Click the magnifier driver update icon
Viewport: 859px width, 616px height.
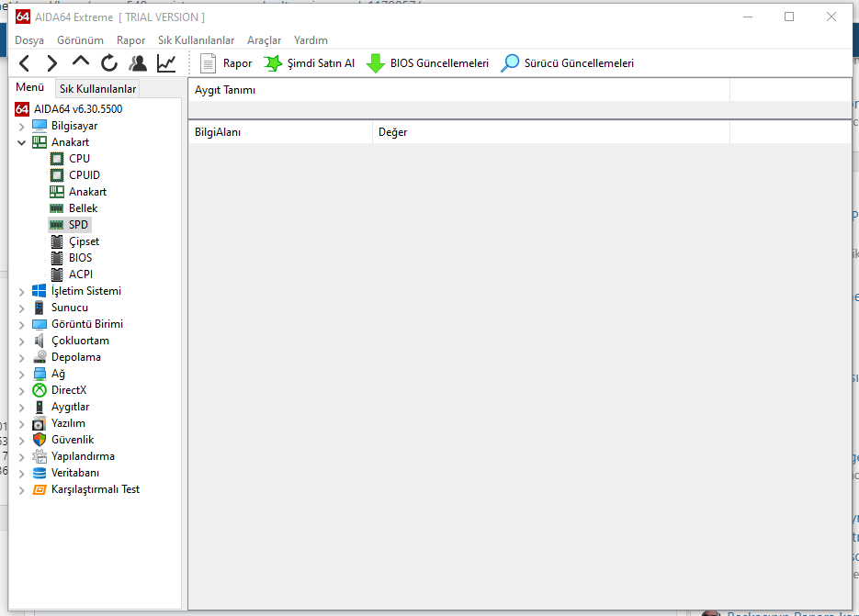point(510,63)
